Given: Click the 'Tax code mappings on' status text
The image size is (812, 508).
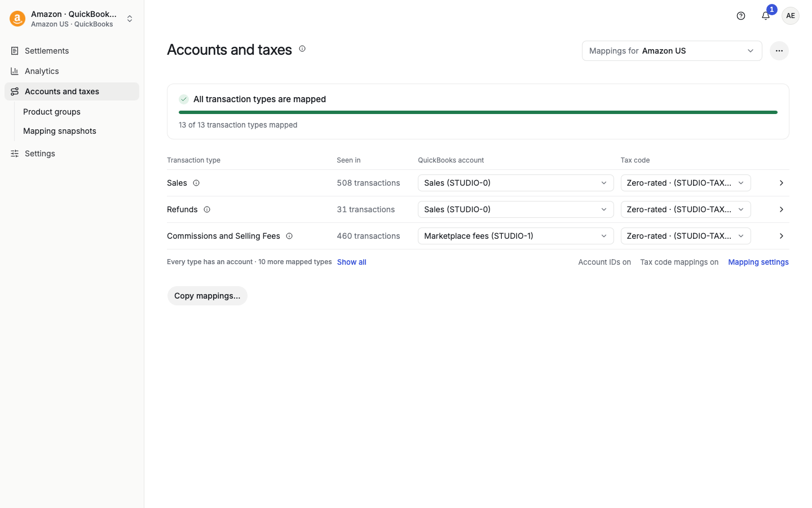Looking at the screenshot, I should 679,262.
